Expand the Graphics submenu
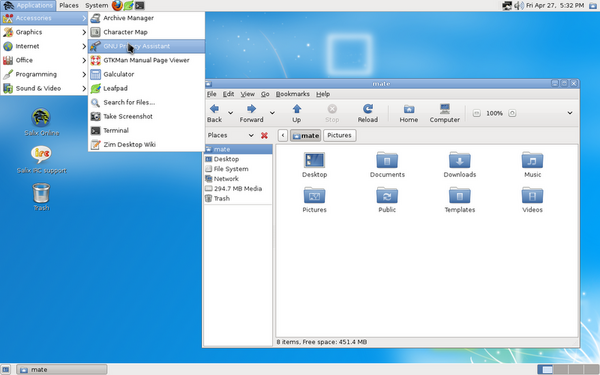The width and height of the screenshot is (600, 375). 44,32
